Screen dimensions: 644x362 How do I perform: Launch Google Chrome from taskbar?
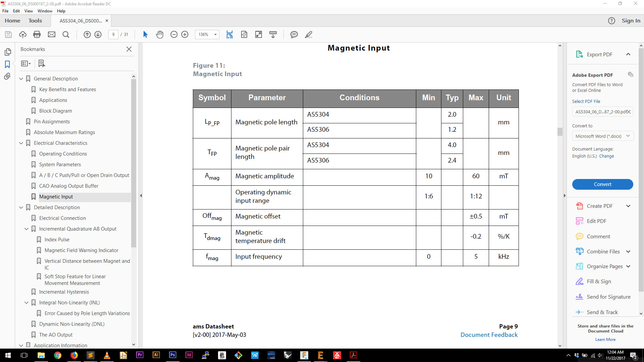click(x=57, y=355)
